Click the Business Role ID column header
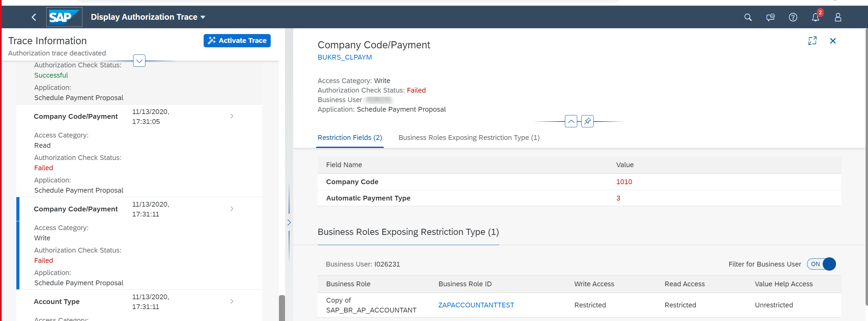 [x=465, y=284]
